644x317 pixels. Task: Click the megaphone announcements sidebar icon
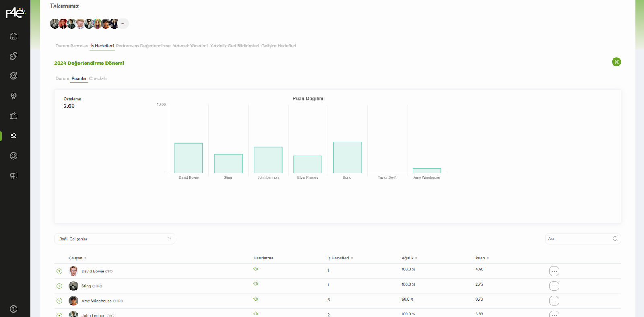click(x=14, y=176)
